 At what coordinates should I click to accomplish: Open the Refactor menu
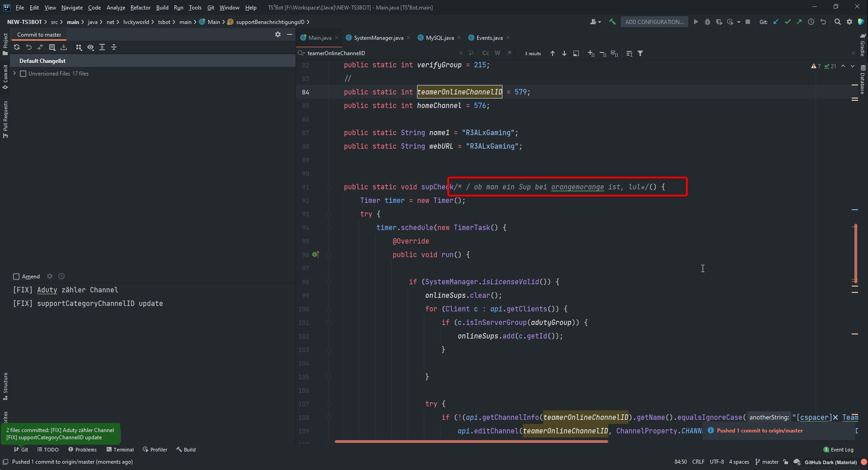[140, 7]
